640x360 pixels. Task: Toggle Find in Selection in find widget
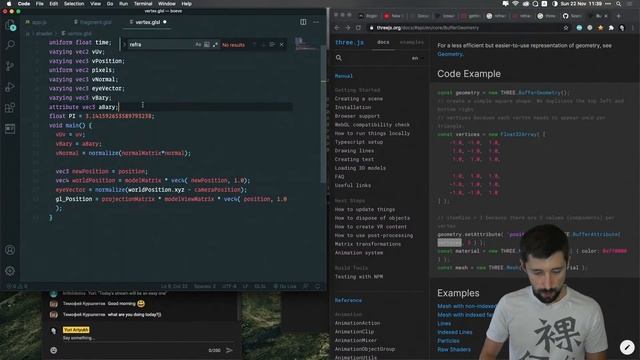point(272,44)
